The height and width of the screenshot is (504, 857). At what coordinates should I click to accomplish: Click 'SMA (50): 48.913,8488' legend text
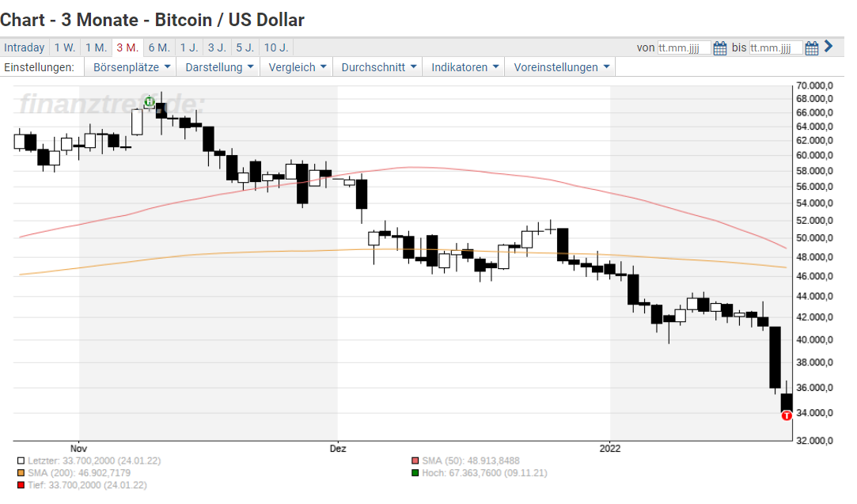point(471,460)
